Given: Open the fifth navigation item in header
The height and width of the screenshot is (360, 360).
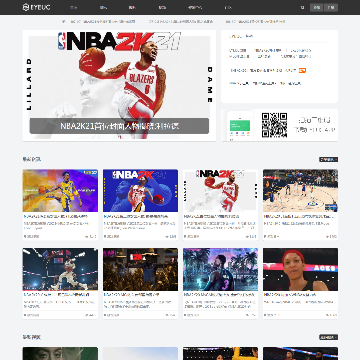Looking at the screenshot, I should click(195, 7).
